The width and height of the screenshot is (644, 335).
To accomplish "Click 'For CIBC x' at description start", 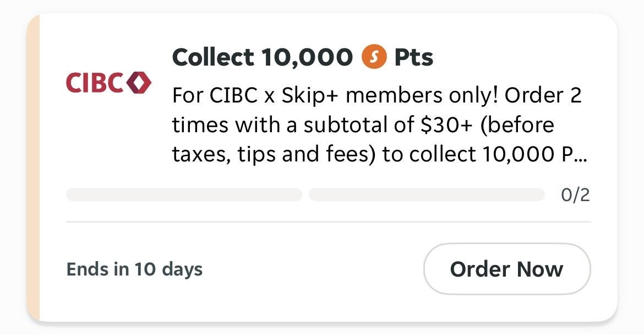I will pos(223,96).
